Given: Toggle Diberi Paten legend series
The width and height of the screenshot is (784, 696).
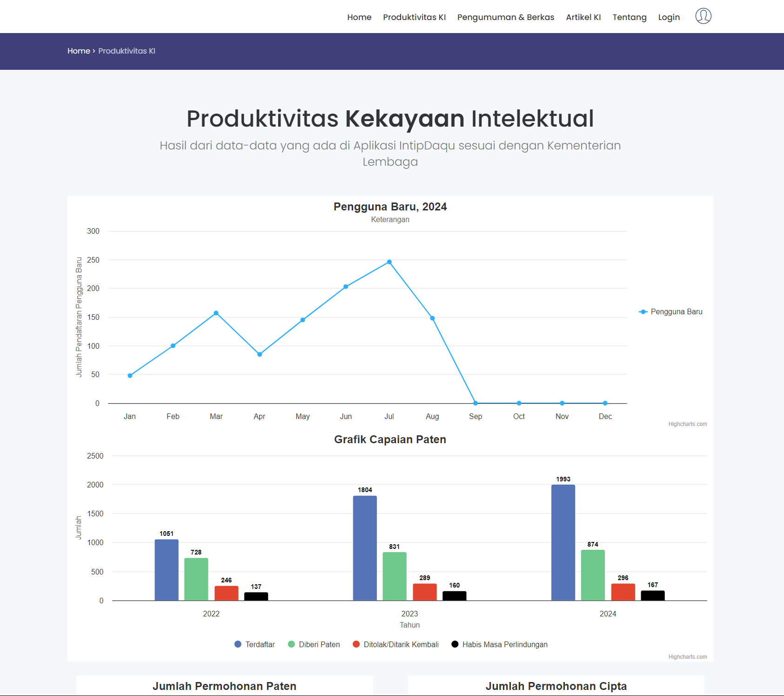Looking at the screenshot, I should [314, 644].
